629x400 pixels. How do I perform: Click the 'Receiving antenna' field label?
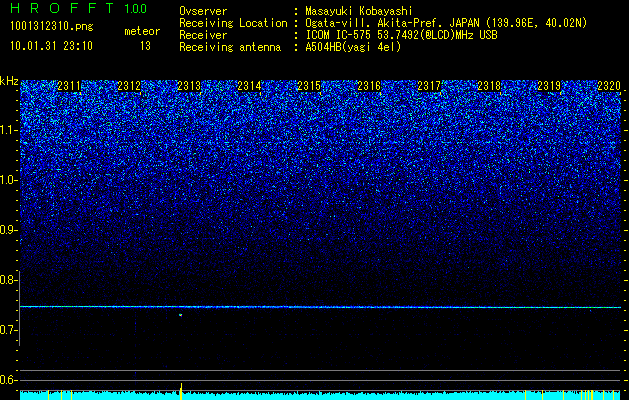[230, 47]
